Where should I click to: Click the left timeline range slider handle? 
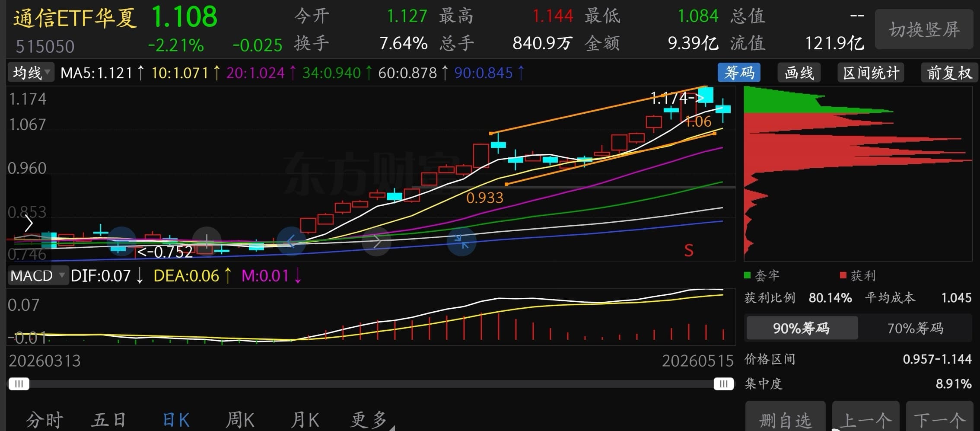(19, 384)
